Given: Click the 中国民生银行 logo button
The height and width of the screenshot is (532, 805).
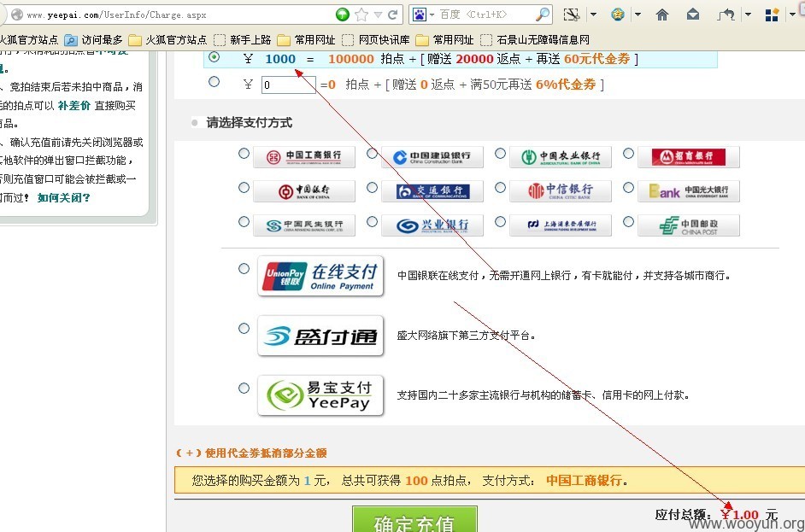Looking at the screenshot, I should pyautogui.click(x=304, y=225).
